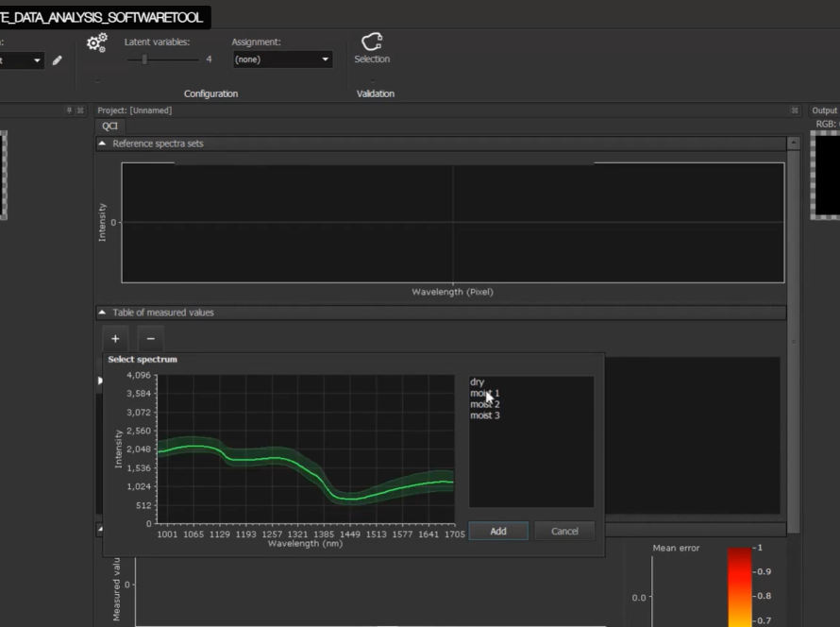Click the Latent variables slider handle
840x627 pixels.
[x=144, y=59]
